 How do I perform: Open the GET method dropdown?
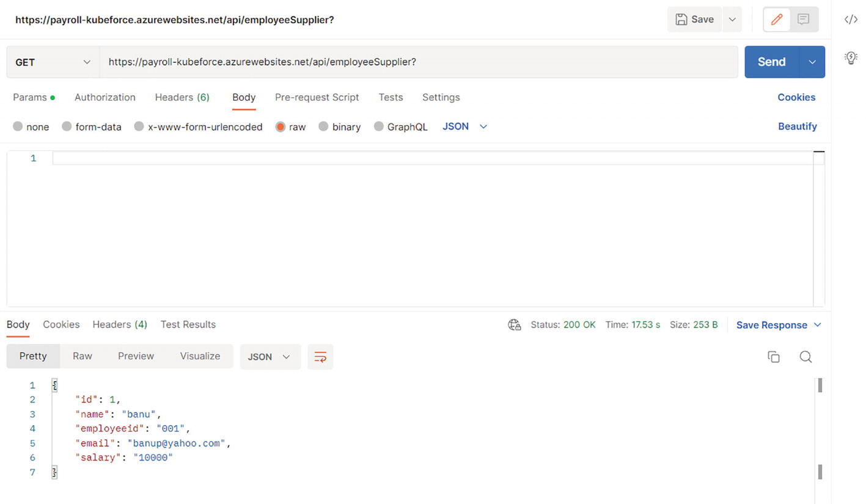coord(53,62)
